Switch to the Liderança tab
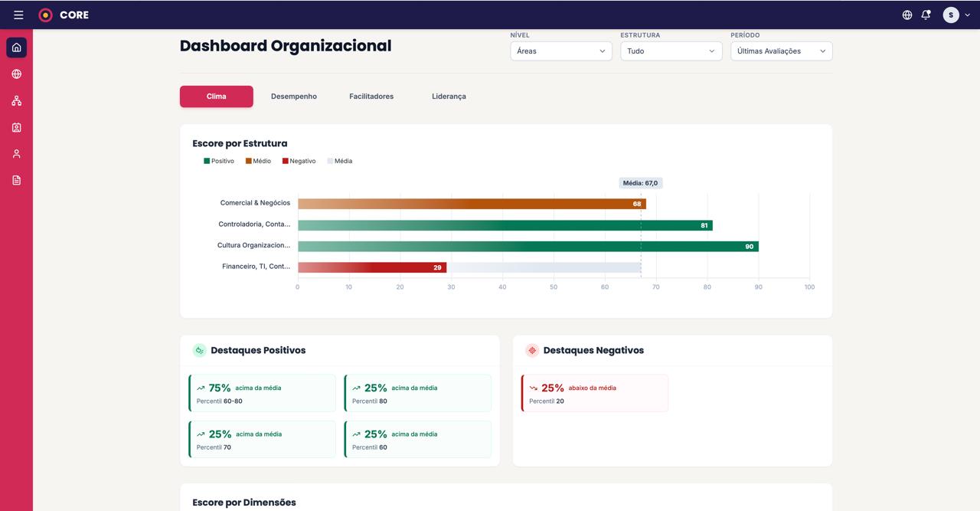 pos(449,97)
